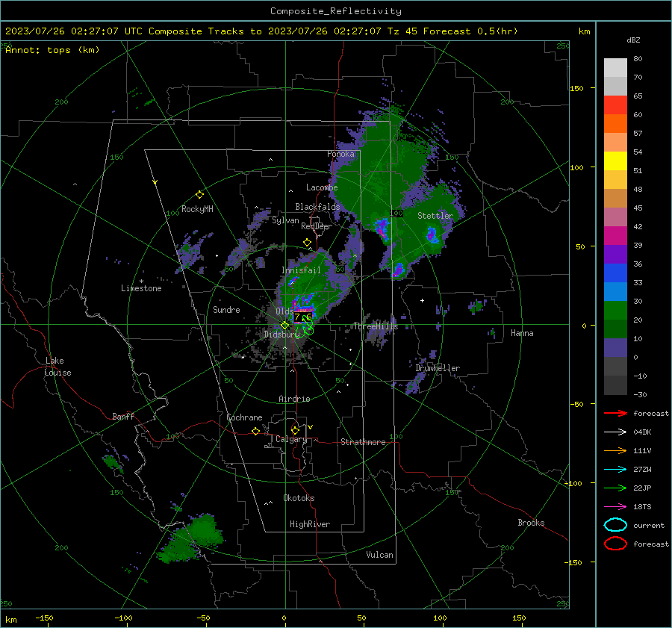Click the Sundre town label

(226, 309)
